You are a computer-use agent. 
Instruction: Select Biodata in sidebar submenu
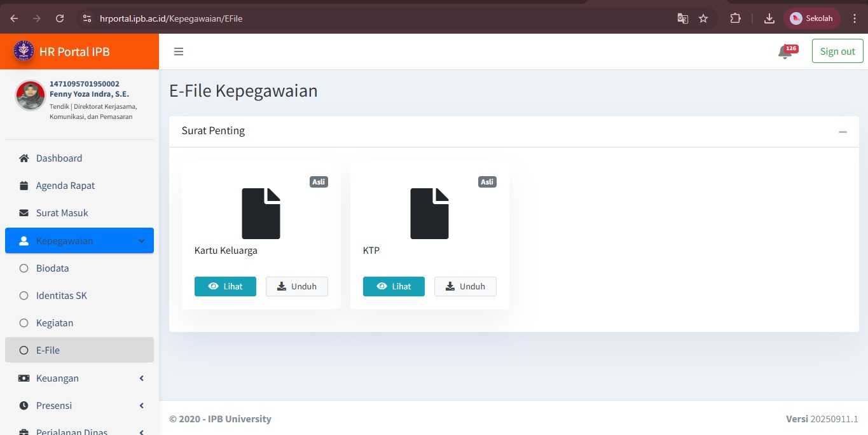tap(52, 268)
